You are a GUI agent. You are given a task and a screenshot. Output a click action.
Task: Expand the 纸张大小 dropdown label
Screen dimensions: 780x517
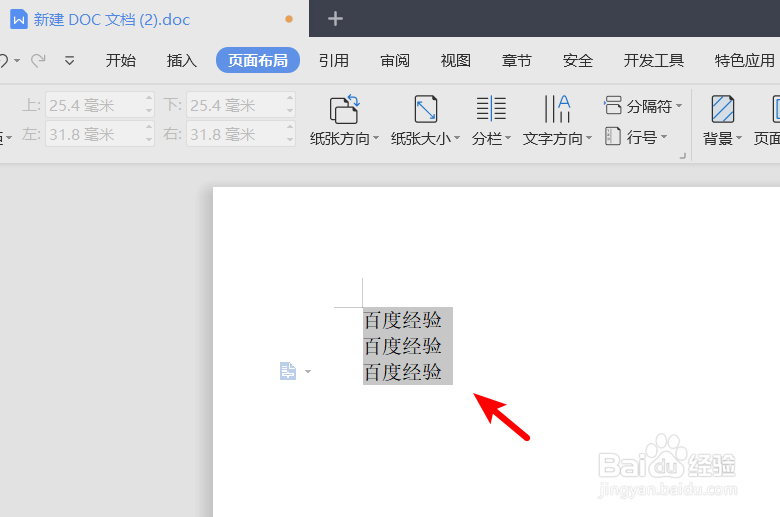[425, 138]
